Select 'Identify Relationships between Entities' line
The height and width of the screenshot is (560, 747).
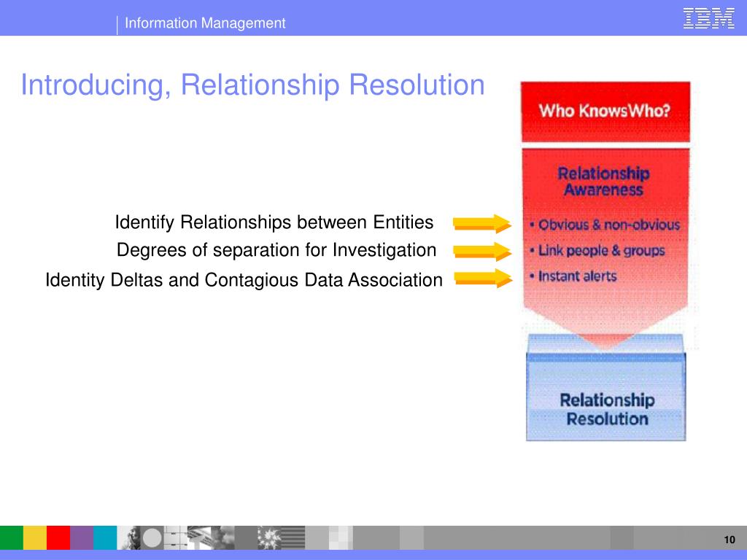pos(274,222)
